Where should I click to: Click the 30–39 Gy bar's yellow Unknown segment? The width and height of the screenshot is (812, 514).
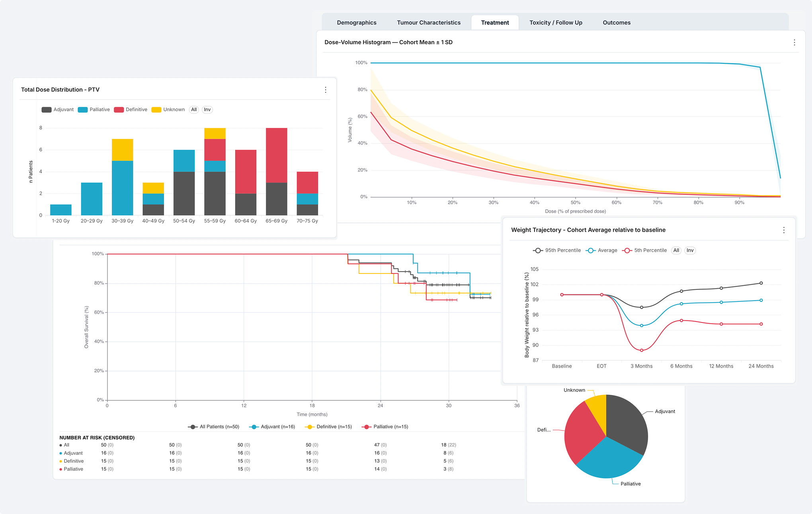tap(123, 150)
